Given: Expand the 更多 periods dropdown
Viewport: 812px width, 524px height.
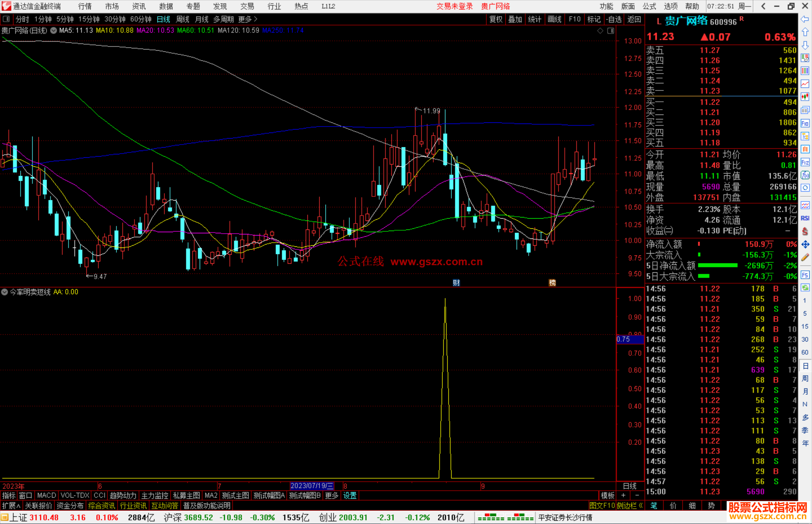Looking at the screenshot, I should (247, 19).
